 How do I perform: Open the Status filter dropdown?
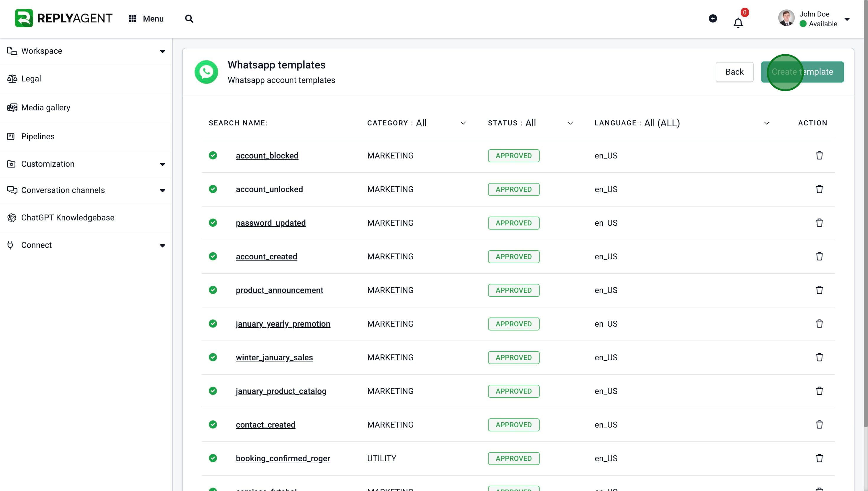click(x=530, y=123)
